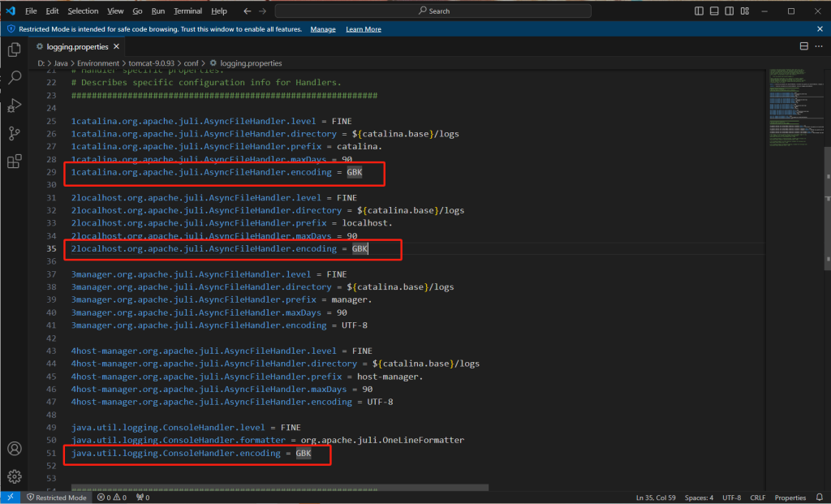Select the logging.properties editor tab
The image size is (831, 504).
[x=77, y=46]
